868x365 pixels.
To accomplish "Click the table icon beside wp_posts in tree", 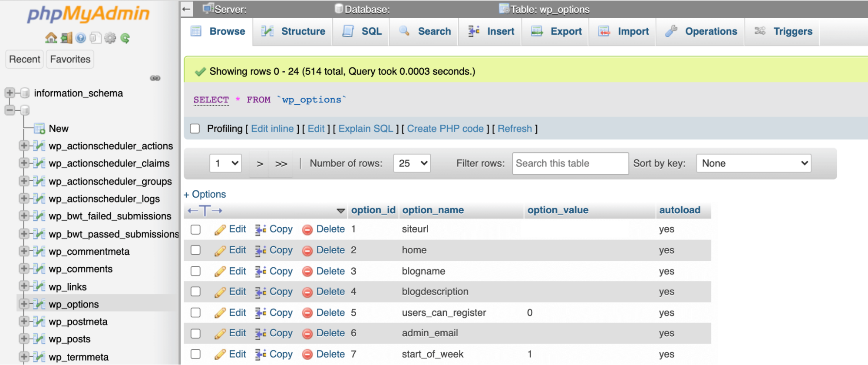I will click(x=39, y=339).
